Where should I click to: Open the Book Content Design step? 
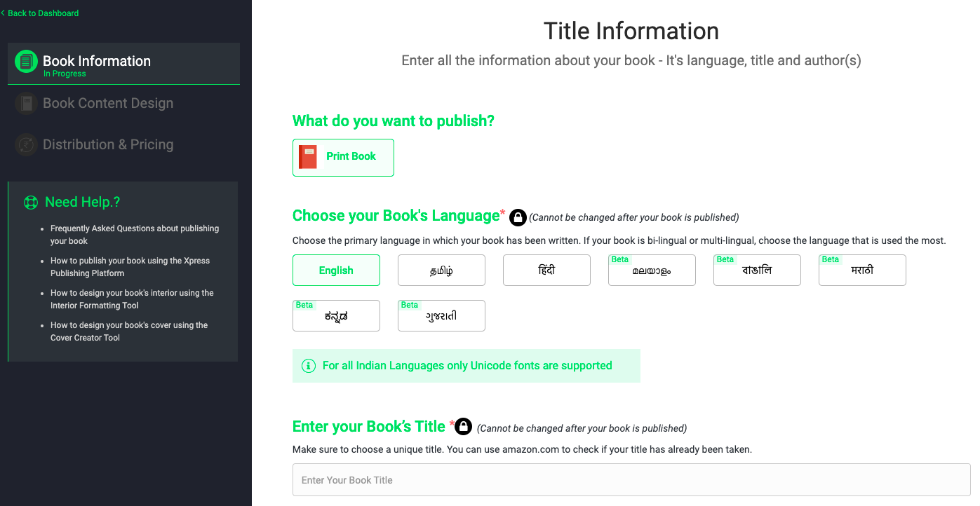(x=108, y=104)
